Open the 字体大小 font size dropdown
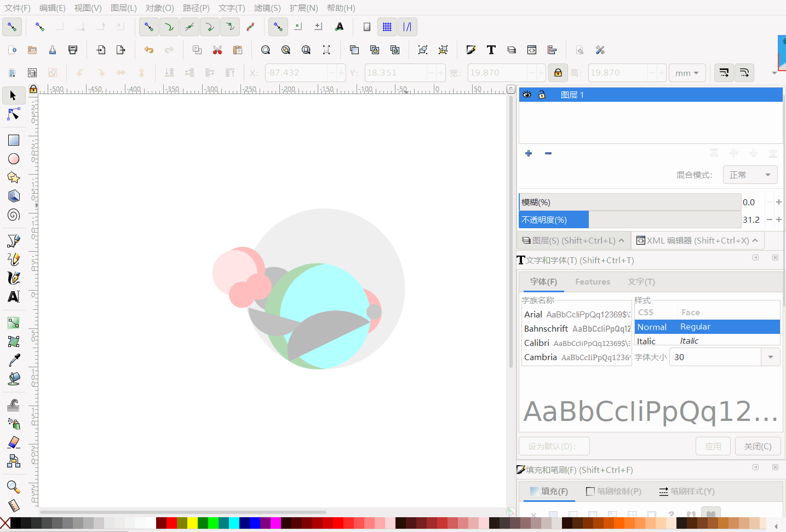Screen dimensions: 786x532 click(x=771, y=357)
